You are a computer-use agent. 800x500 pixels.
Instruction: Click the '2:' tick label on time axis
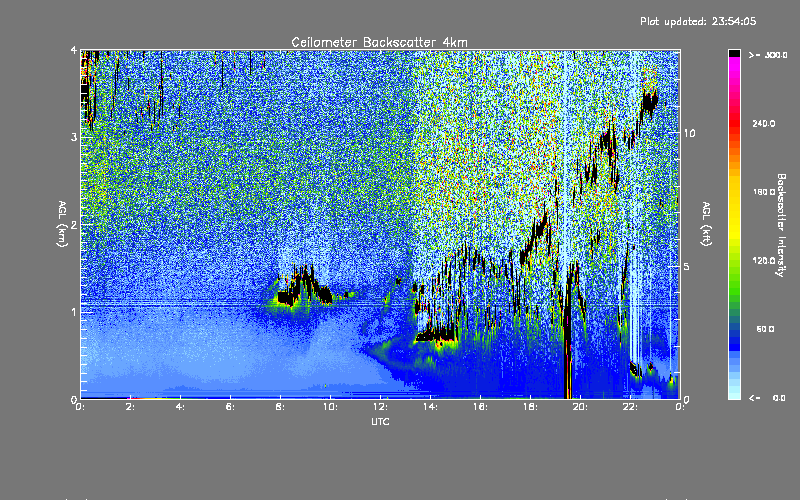130,407
